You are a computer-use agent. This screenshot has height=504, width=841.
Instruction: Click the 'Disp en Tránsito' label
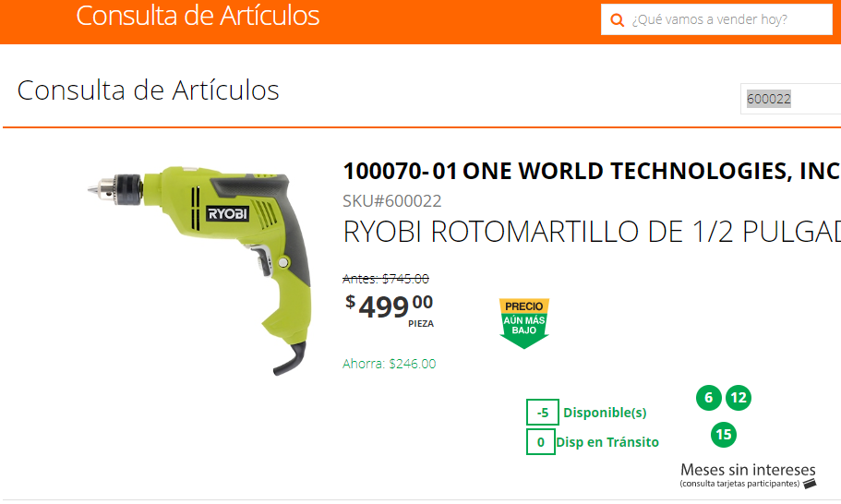607,442
